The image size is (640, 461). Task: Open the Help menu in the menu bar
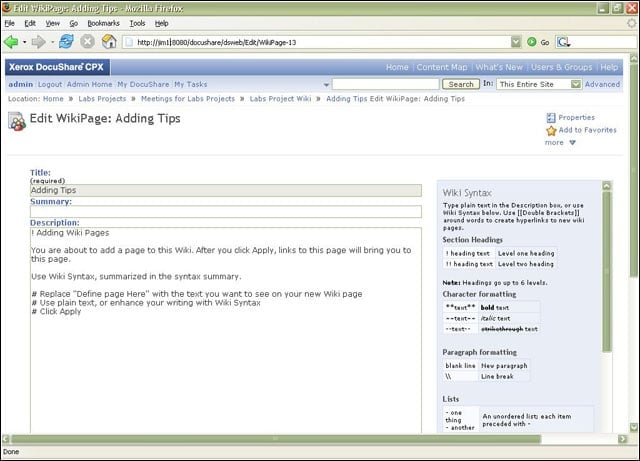pos(162,23)
